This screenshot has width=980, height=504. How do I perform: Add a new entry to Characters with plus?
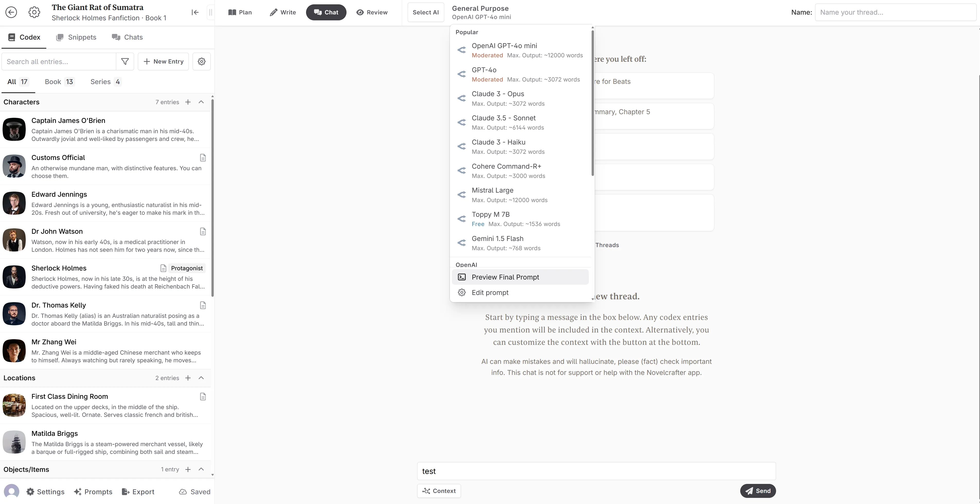tap(188, 102)
